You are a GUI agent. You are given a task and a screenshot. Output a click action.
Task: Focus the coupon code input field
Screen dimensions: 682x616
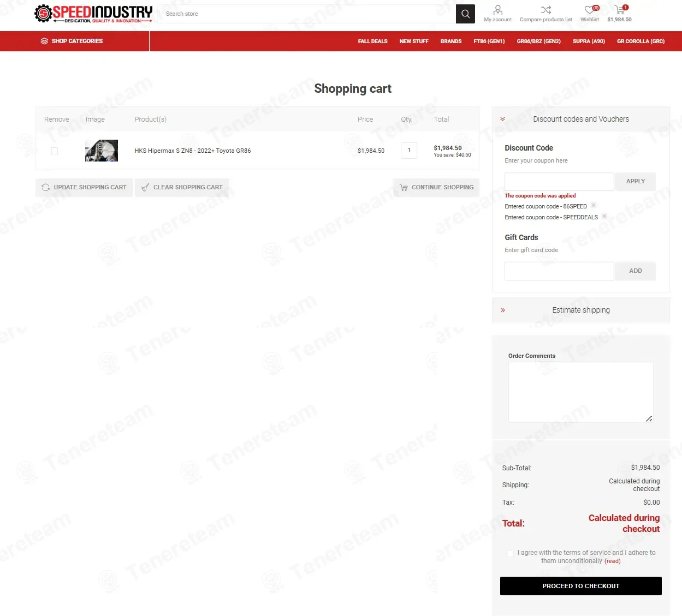[559, 181]
